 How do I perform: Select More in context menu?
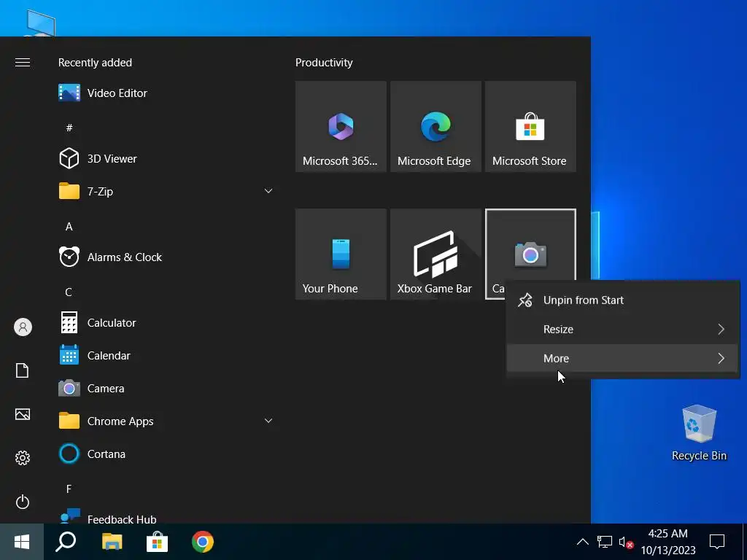click(622, 358)
